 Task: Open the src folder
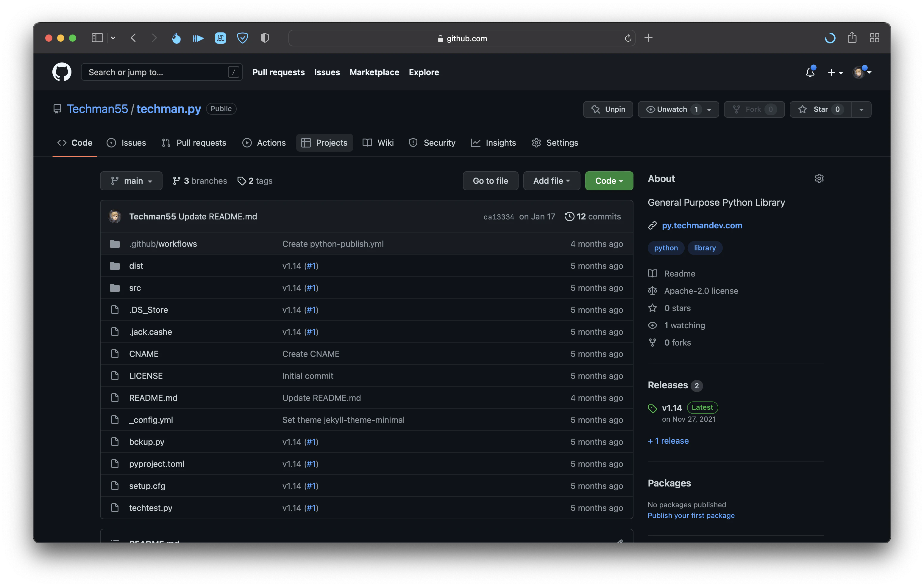[135, 288]
